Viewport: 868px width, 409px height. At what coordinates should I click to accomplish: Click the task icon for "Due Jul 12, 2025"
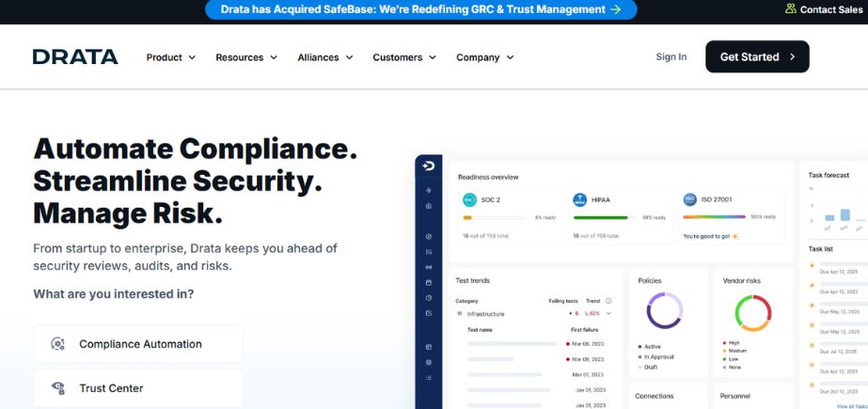pyautogui.click(x=813, y=345)
